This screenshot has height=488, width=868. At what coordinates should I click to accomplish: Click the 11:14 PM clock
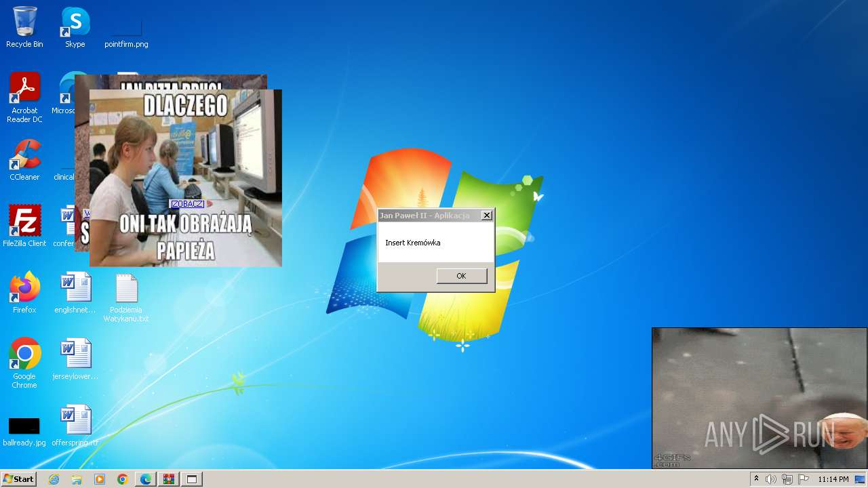pos(833,479)
